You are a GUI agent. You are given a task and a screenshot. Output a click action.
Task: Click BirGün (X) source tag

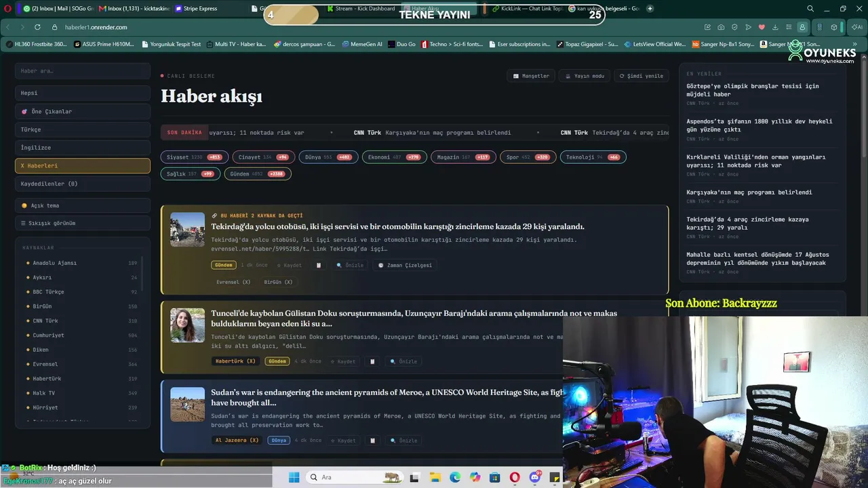pyautogui.click(x=279, y=282)
